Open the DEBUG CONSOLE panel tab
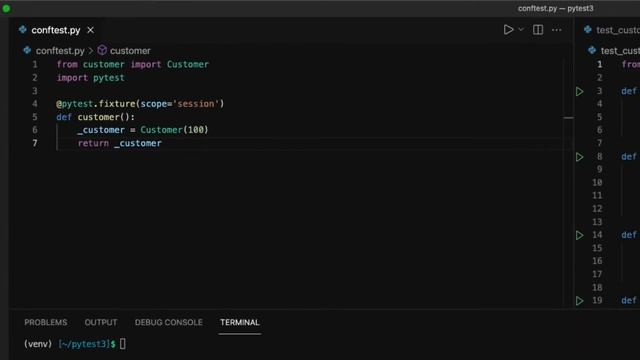 coord(169,322)
